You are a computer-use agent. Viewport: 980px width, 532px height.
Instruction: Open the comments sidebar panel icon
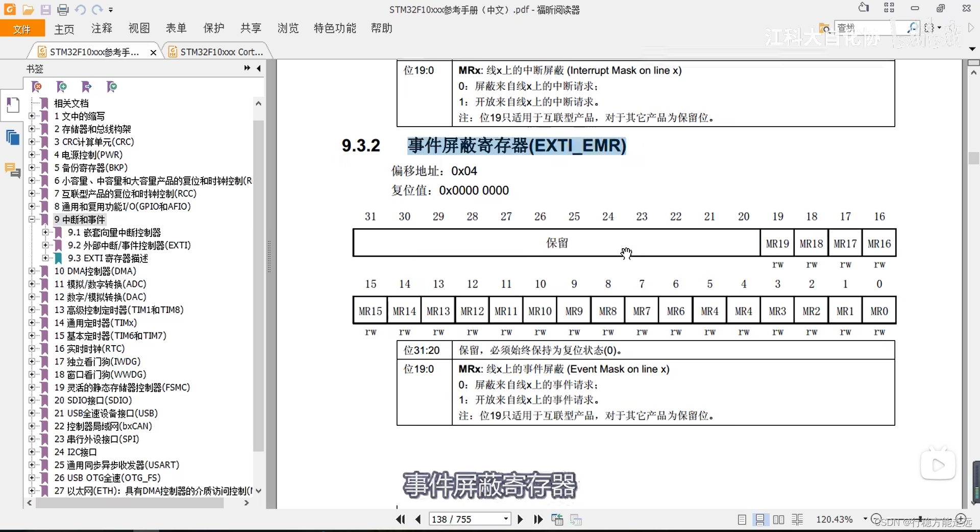coord(12,170)
